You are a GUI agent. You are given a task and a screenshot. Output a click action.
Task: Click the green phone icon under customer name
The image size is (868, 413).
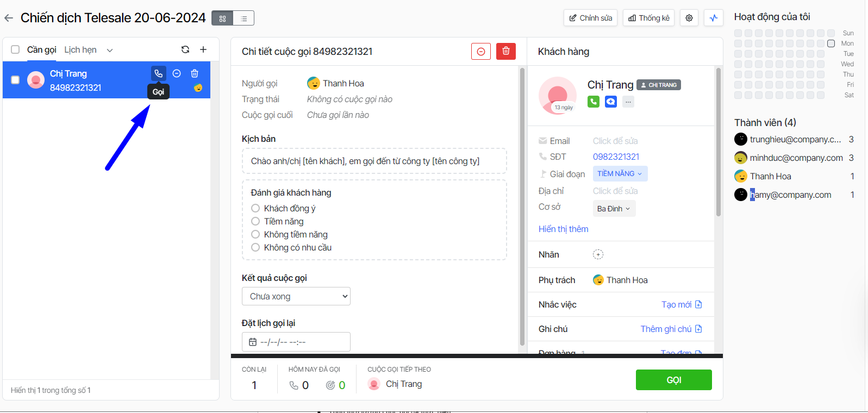[x=594, y=102]
